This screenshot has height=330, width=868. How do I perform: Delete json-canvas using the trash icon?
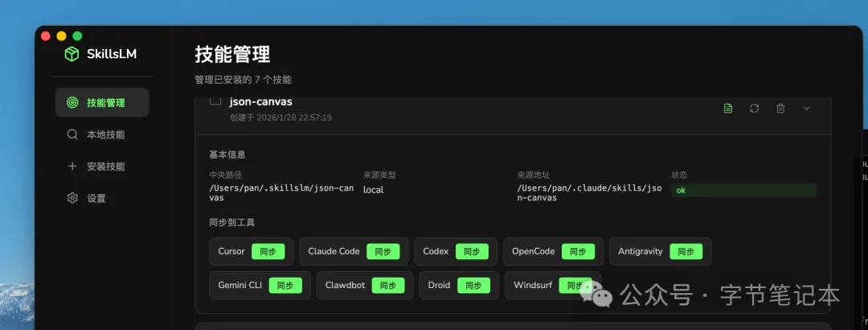coord(780,109)
